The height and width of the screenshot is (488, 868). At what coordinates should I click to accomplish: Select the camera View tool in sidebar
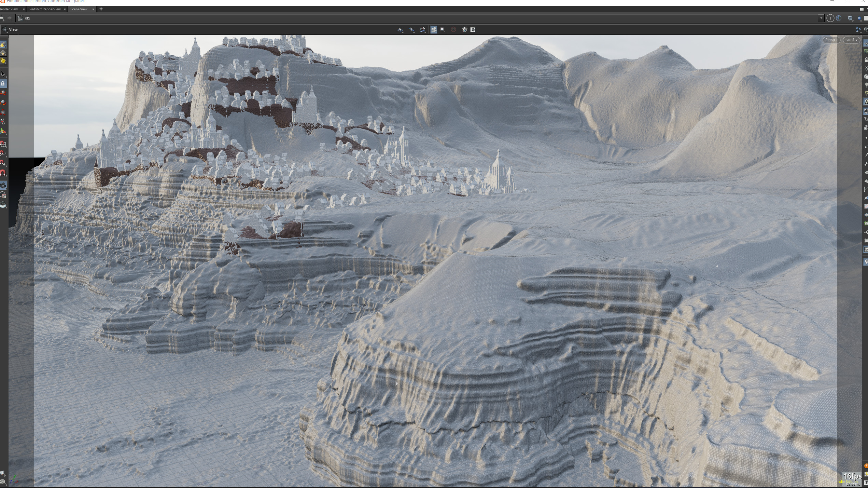(3, 186)
